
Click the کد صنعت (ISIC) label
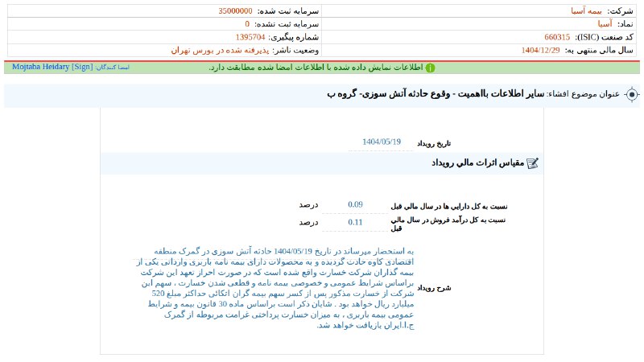604,37
